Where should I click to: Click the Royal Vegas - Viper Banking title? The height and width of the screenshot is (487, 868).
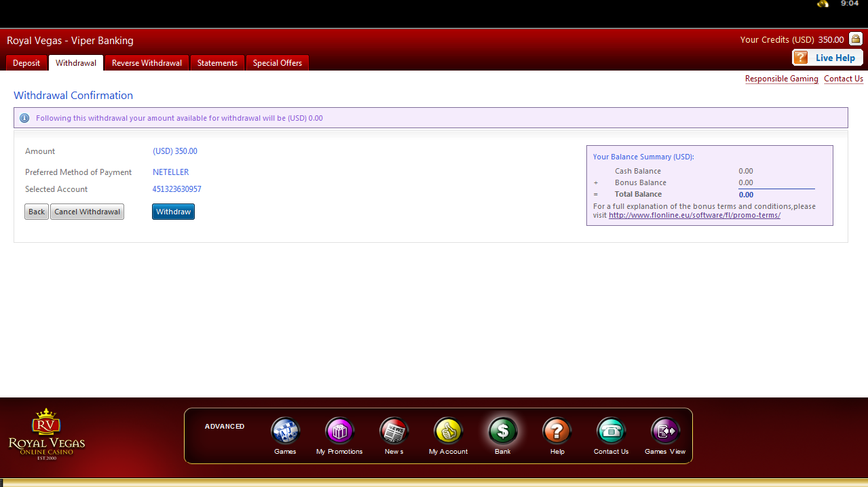(70, 41)
